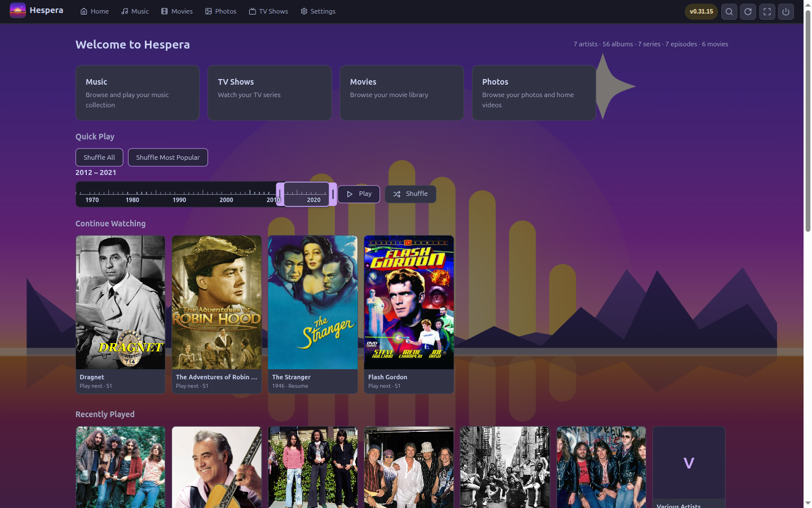Click 'The Stranger' title text
Viewport: 812px width, 508px height.
291,377
